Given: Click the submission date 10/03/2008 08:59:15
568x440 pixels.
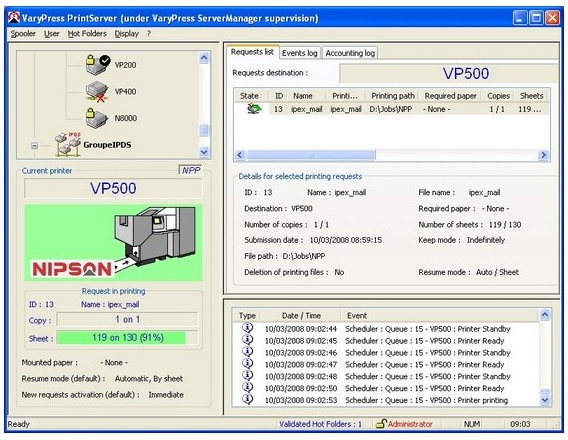Looking at the screenshot, I should (x=346, y=240).
